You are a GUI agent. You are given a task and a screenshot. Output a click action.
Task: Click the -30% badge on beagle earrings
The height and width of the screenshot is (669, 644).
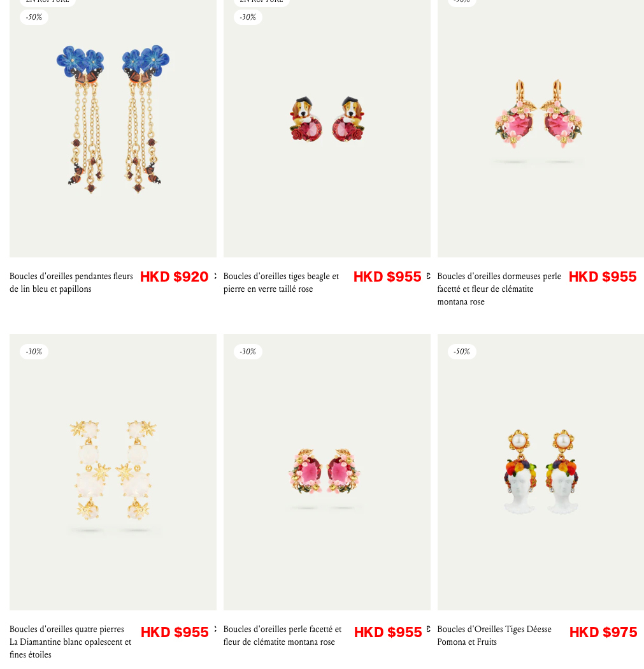(x=248, y=17)
